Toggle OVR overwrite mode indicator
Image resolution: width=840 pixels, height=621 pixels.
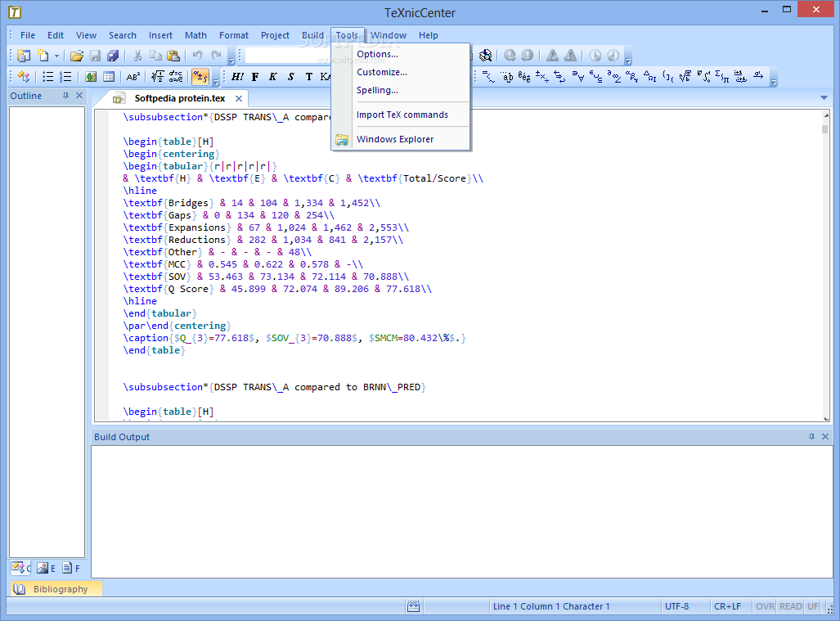pos(765,606)
